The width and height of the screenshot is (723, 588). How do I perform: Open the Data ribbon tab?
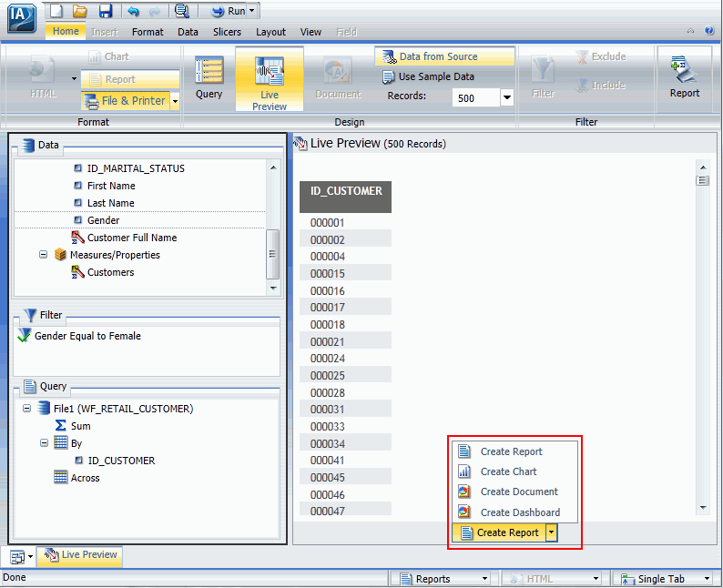click(188, 32)
